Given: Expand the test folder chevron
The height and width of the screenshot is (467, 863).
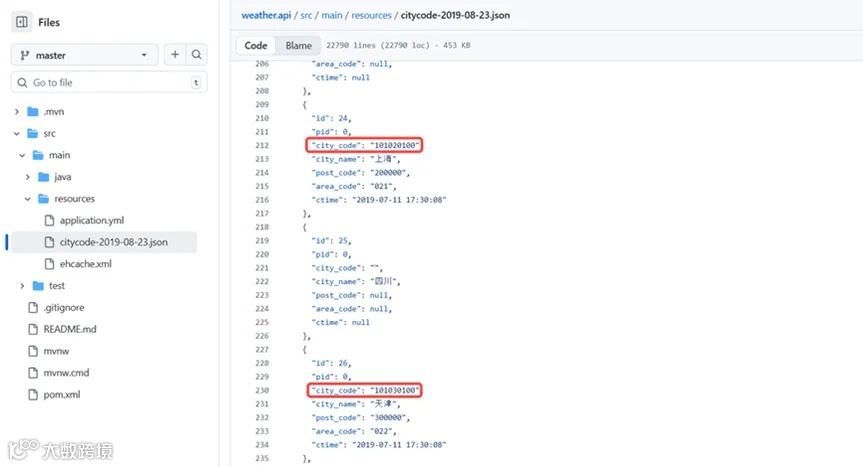Looking at the screenshot, I should tap(22, 286).
